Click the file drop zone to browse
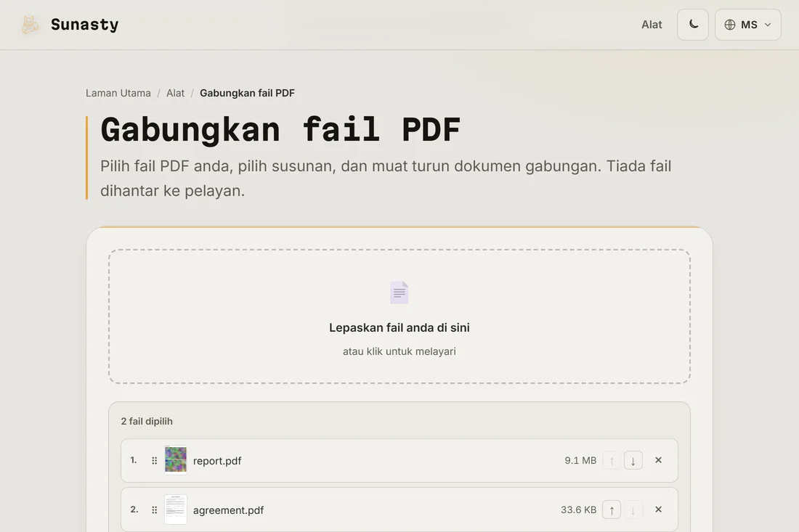Image resolution: width=799 pixels, height=532 pixels. pyautogui.click(x=399, y=316)
